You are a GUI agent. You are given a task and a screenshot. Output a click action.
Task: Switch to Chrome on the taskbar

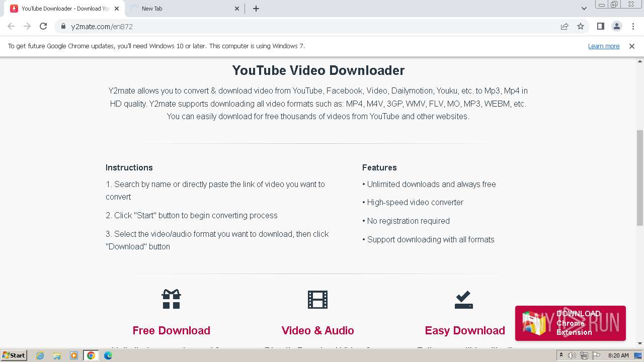tap(91, 355)
